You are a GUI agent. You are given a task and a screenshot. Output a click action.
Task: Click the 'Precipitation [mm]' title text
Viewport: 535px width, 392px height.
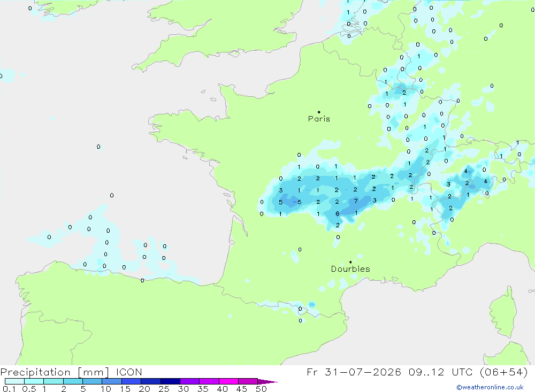55,372
